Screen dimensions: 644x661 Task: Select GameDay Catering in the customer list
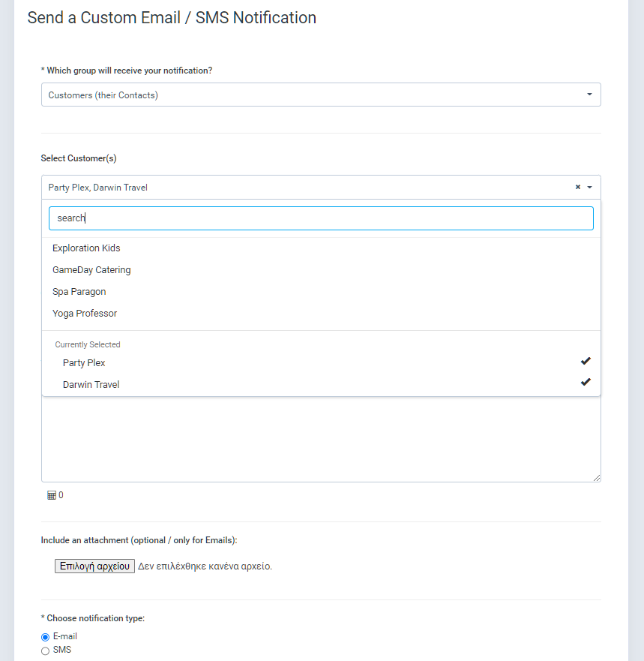tap(91, 270)
